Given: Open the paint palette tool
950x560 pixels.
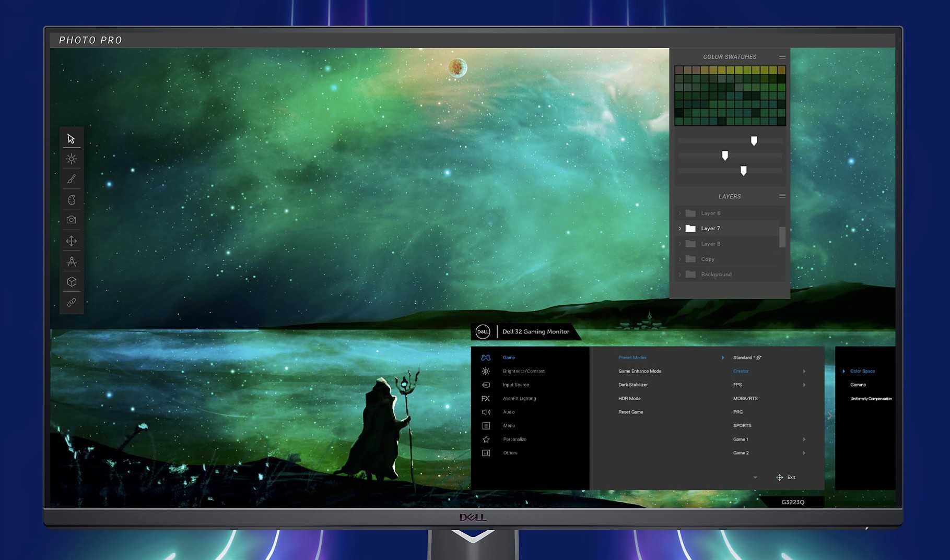Looking at the screenshot, I should click(72, 200).
